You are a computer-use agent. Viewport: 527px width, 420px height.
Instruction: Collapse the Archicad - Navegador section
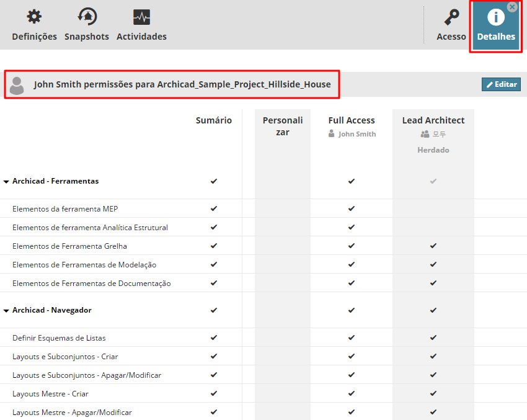coord(6,310)
